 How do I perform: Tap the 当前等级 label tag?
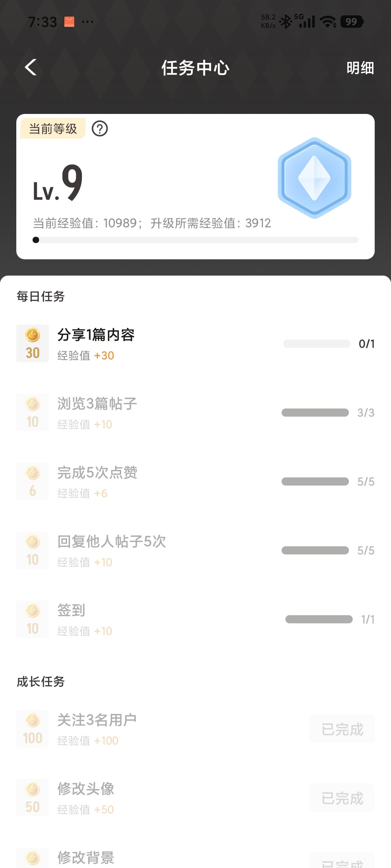(x=53, y=129)
